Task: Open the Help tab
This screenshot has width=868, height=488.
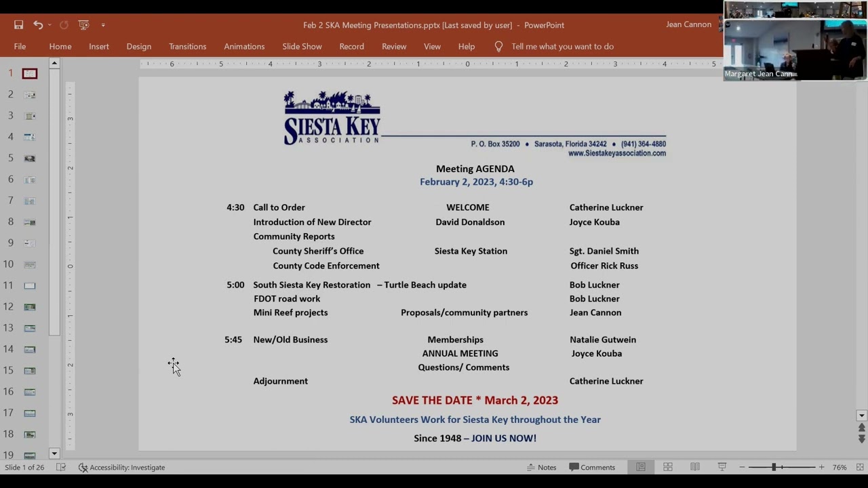Action: coord(467,47)
